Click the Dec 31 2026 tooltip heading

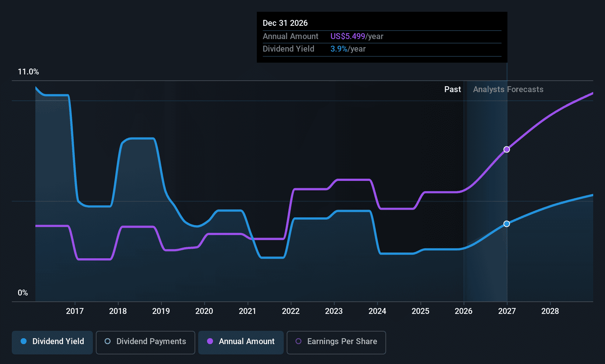285,23
